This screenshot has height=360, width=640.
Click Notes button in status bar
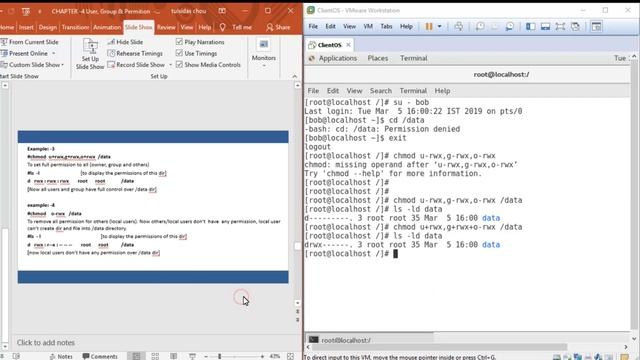pyautogui.click(x=61, y=356)
